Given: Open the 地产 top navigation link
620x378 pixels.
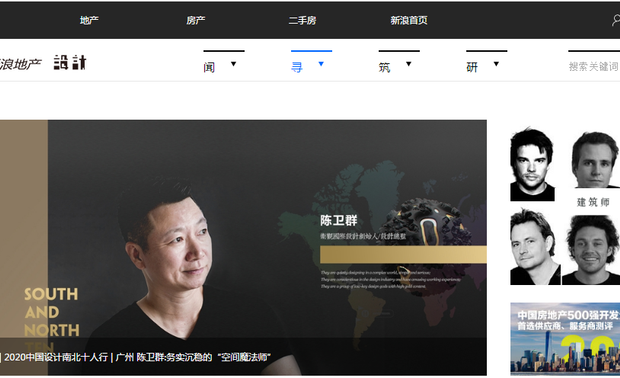Looking at the screenshot, I should tap(89, 20).
